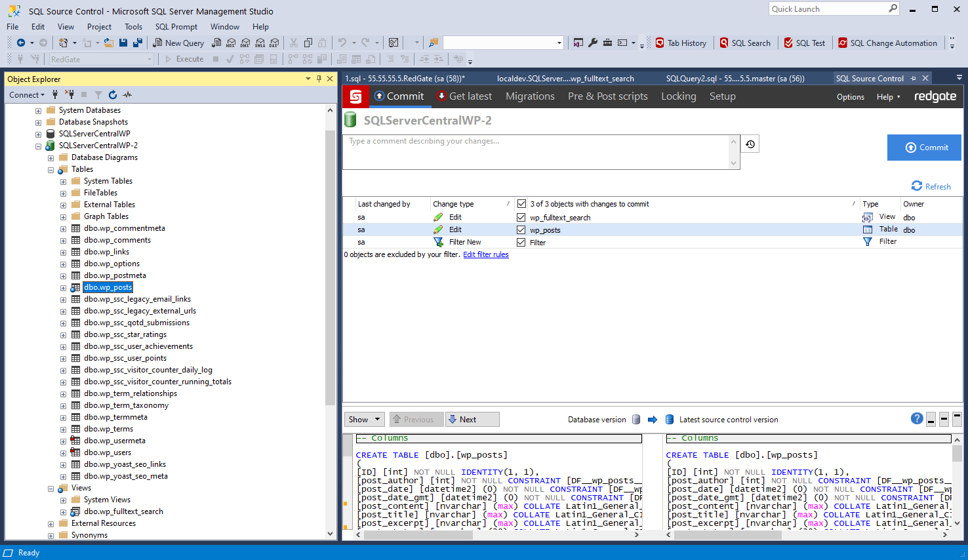Click the SQL Change Automation toolbar button
This screenshot has width=968, height=560.
point(887,43)
